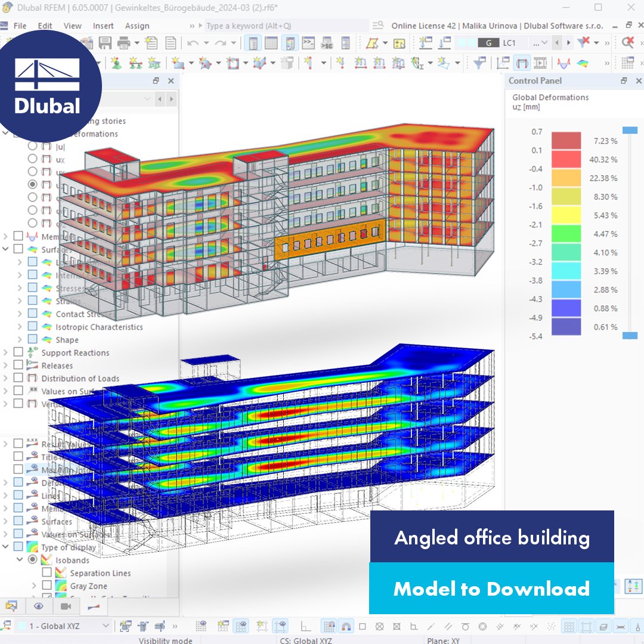Enable the Distribution of Loads checkbox
The width and height of the screenshot is (644, 644).
click(18, 378)
